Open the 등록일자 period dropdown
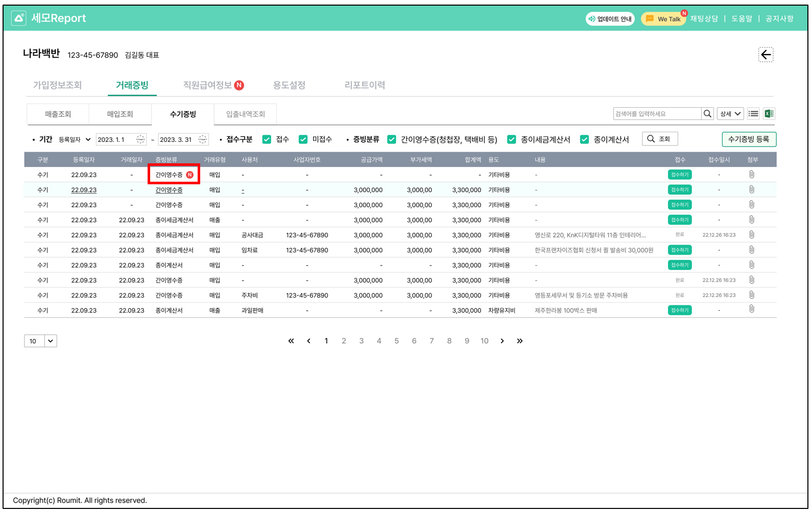812x512 pixels. (x=75, y=139)
